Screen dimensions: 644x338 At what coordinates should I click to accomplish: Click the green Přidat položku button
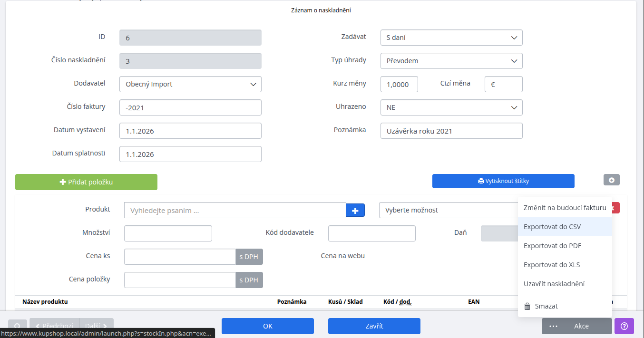click(86, 182)
